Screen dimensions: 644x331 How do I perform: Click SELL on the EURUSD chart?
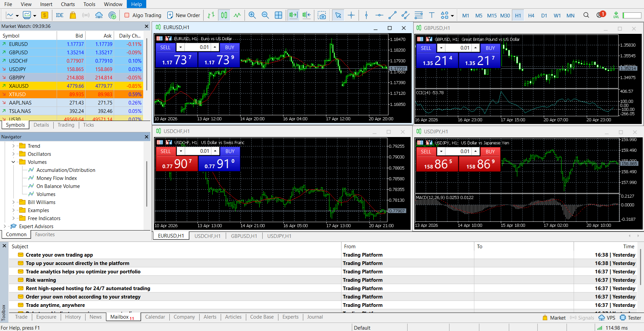tap(165, 48)
